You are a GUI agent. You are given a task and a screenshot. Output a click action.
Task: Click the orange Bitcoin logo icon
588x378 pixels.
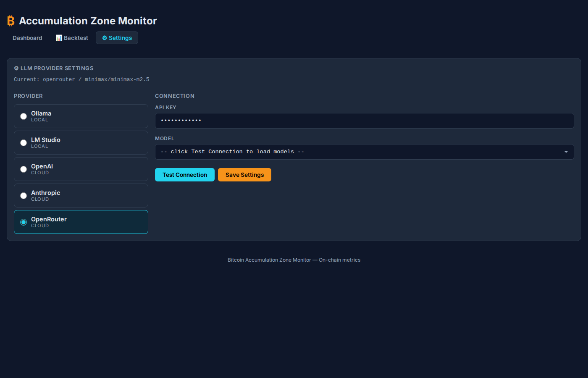click(x=11, y=21)
